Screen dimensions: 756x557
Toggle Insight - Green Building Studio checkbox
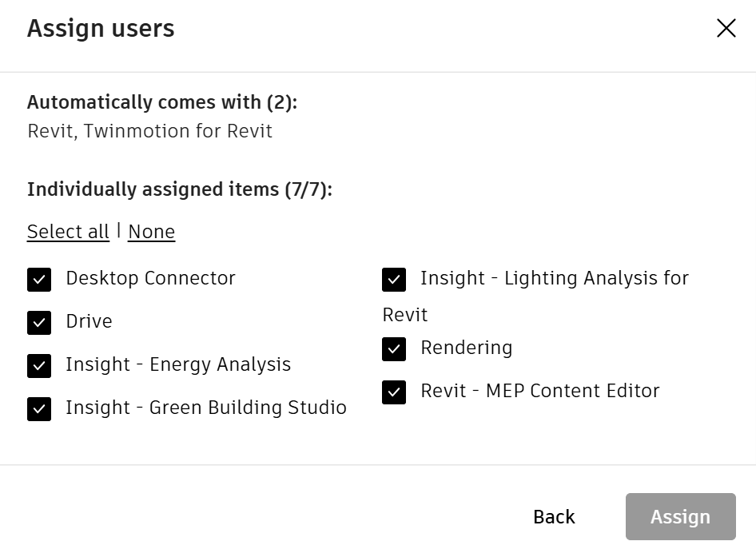(39, 409)
